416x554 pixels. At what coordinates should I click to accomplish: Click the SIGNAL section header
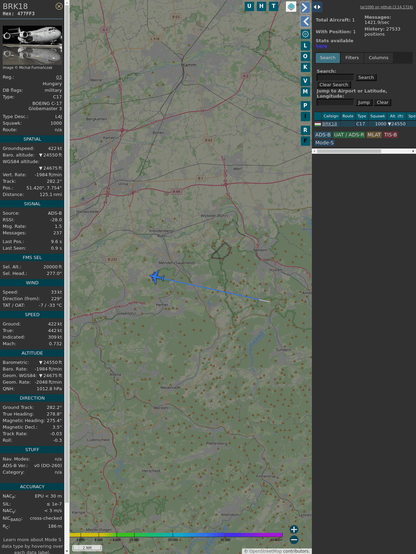click(x=32, y=204)
